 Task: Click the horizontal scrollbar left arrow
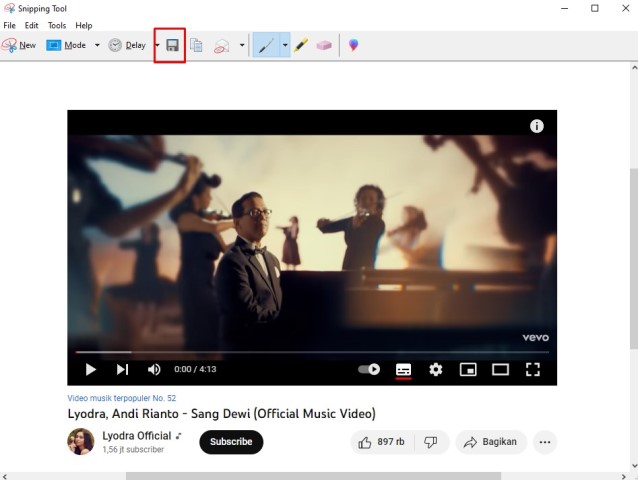[4, 476]
